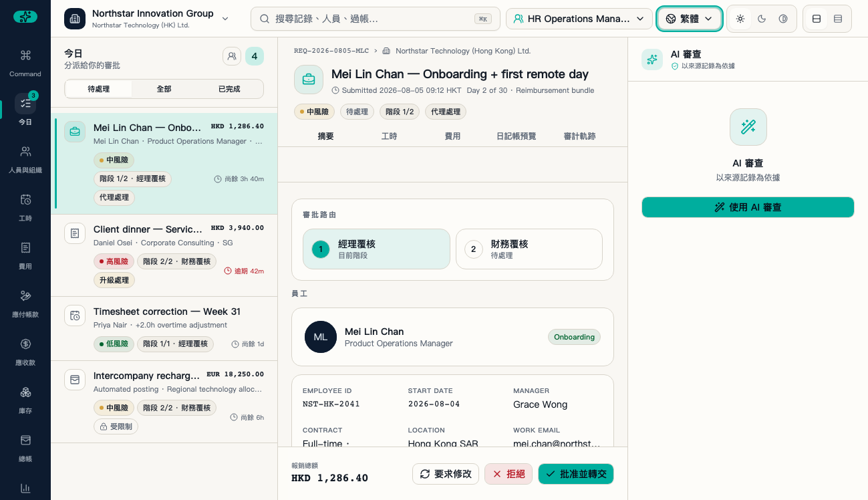Show 已完成 approvals
The height and width of the screenshot is (500, 868).
point(229,89)
